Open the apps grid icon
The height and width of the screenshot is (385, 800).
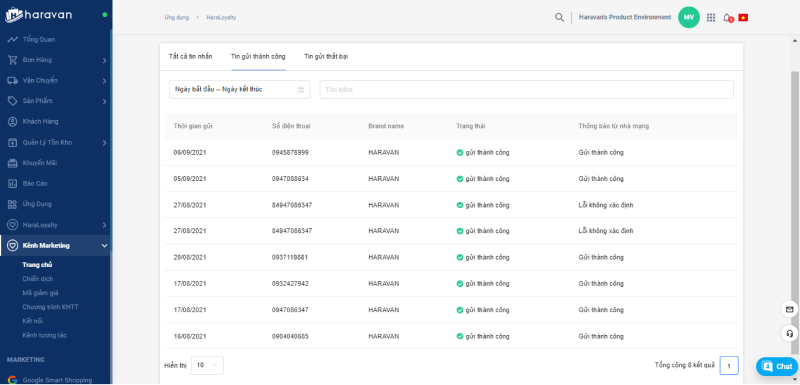[711, 17]
